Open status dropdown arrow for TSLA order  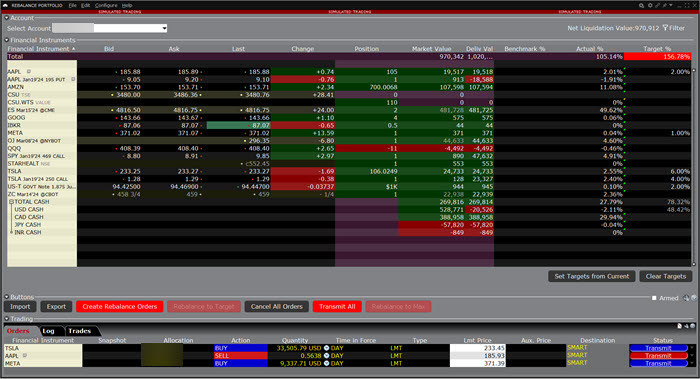pyautogui.click(x=692, y=348)
